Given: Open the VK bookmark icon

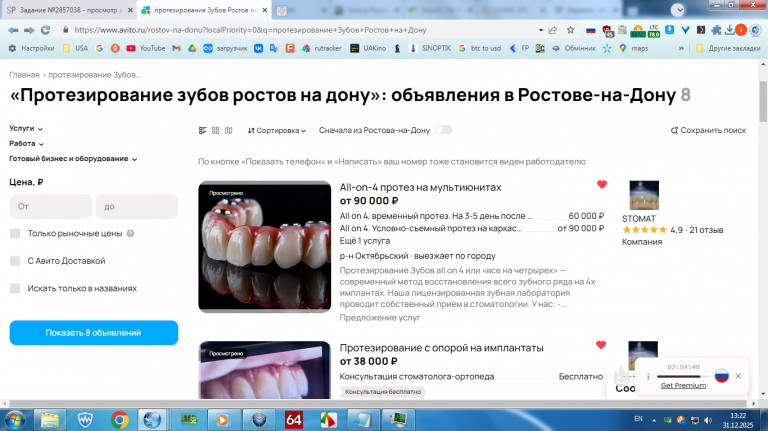Looking at the screenshot, I should point(258,48).
